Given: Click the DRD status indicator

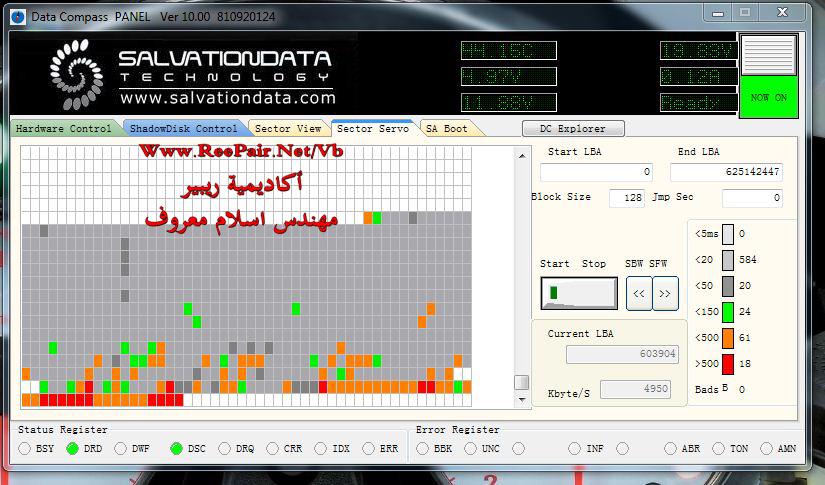Looking at the screenshot, I should pos(73,449).
